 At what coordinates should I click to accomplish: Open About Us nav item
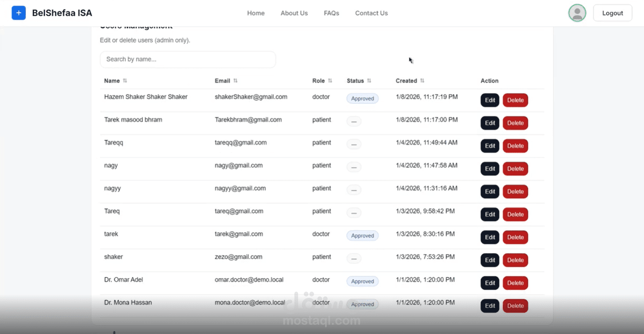point(294,13)
